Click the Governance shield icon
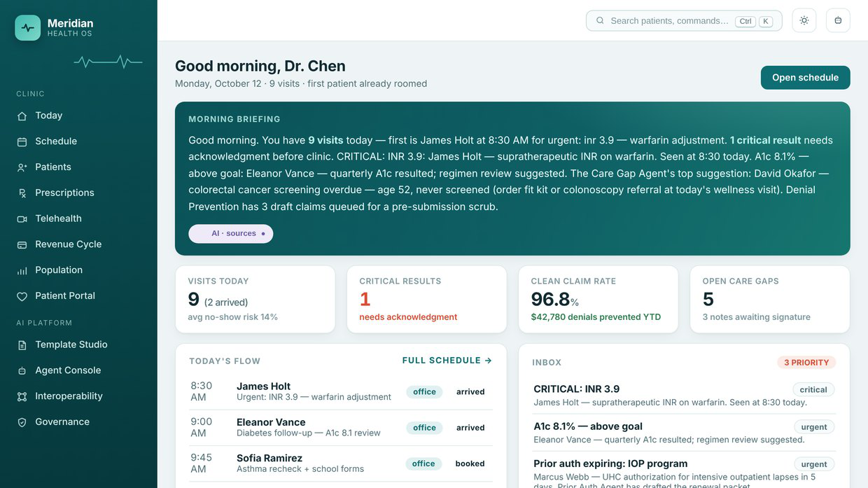 [22, 422]
